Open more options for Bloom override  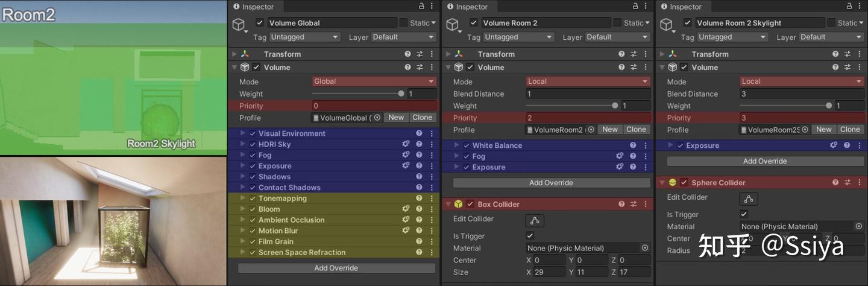pyautogui.click(x=432, y=209)
